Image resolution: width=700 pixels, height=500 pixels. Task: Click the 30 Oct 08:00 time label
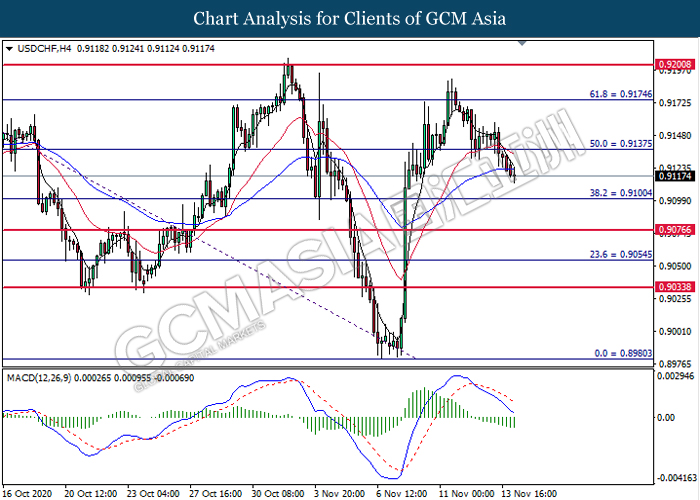click(278, 493)
